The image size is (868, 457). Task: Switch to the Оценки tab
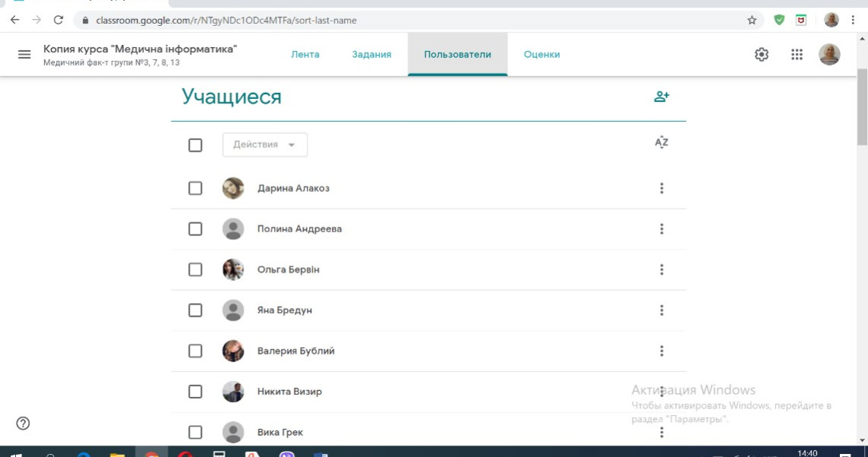coord(542,54)
